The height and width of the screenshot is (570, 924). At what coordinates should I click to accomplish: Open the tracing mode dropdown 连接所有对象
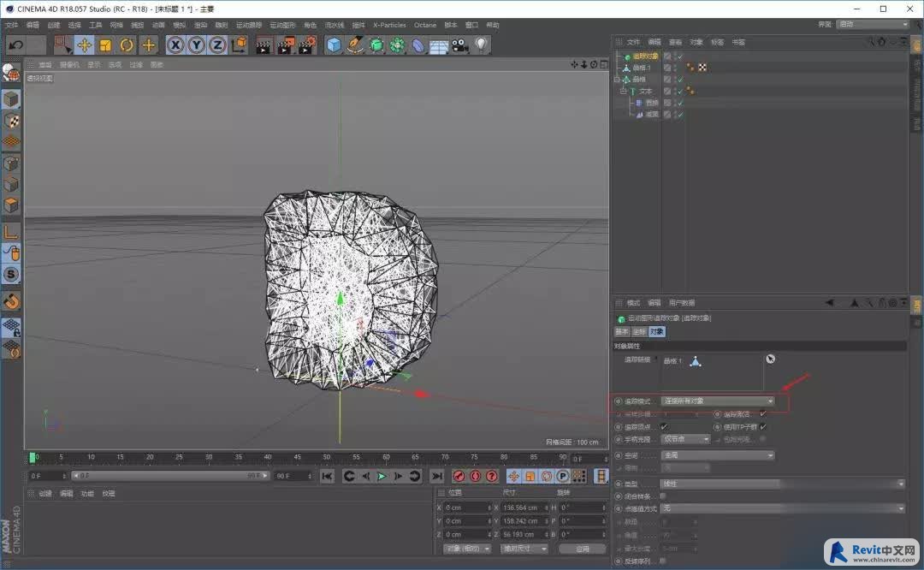[718, 401]
